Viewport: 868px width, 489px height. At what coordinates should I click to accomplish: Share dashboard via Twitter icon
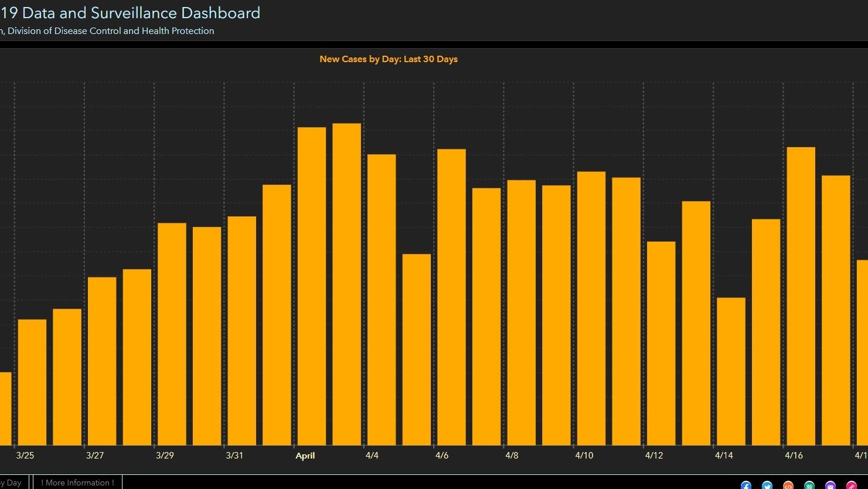pyautogui.click(x=767, y=485)
